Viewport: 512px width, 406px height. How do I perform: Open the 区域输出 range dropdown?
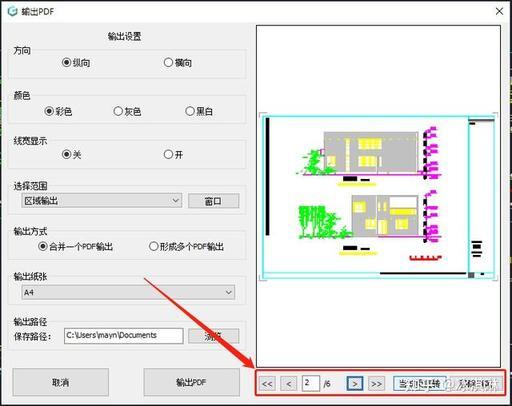(x=102, y=201)
